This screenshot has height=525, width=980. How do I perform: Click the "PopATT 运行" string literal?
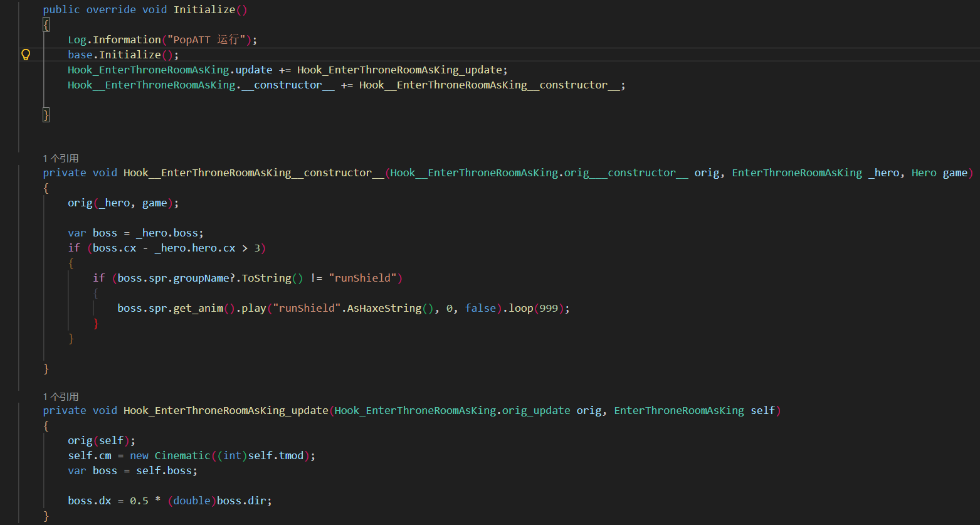(206, 40)
